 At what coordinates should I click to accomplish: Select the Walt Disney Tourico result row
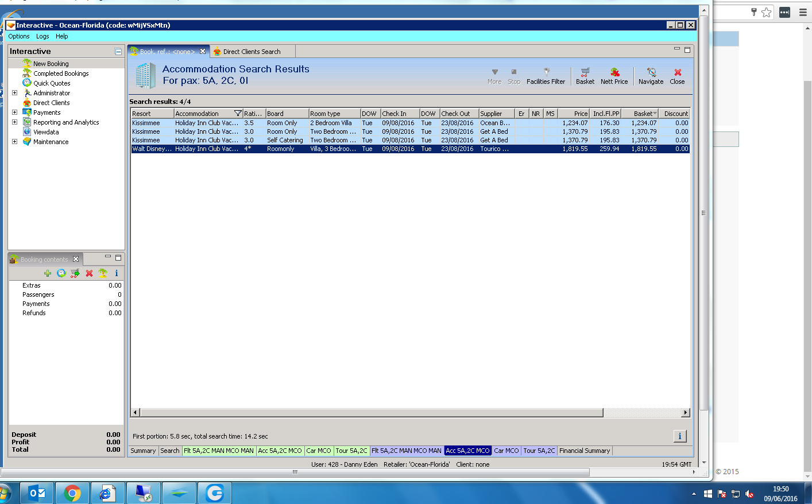point(410,149)
